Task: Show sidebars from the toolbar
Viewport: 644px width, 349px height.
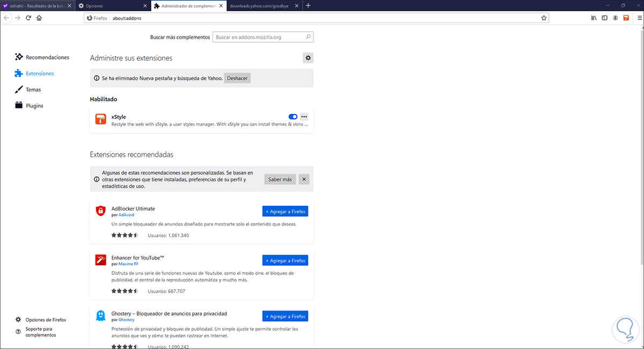Action: [x=604, y=18]
